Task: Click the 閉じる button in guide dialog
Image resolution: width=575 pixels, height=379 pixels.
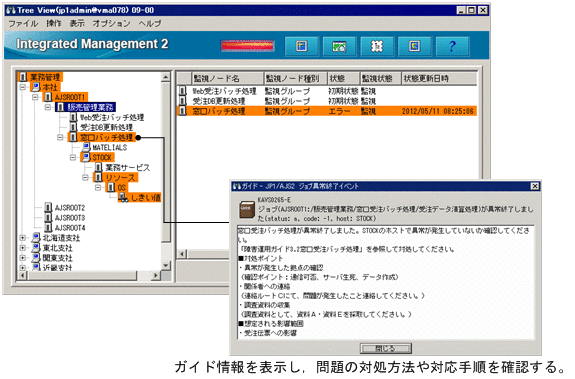Action: point(385,348)
